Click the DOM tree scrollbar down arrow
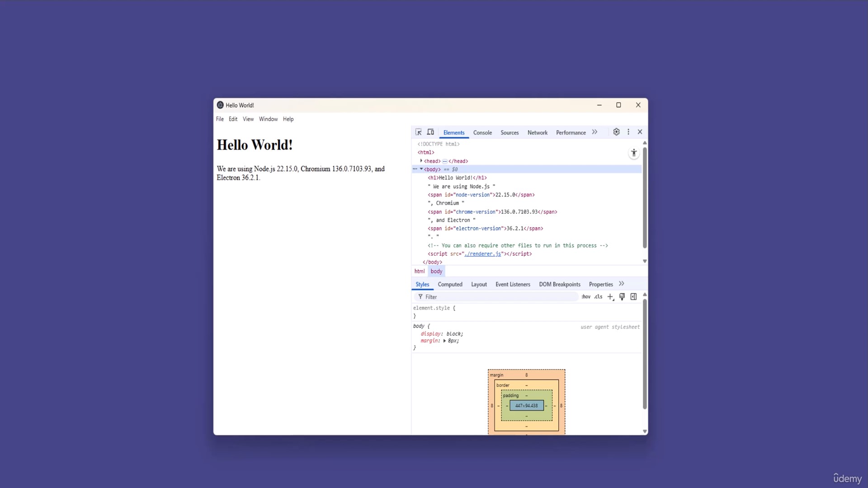The width and height of the screenshot is (868, 488). click(x=645, y=262)
